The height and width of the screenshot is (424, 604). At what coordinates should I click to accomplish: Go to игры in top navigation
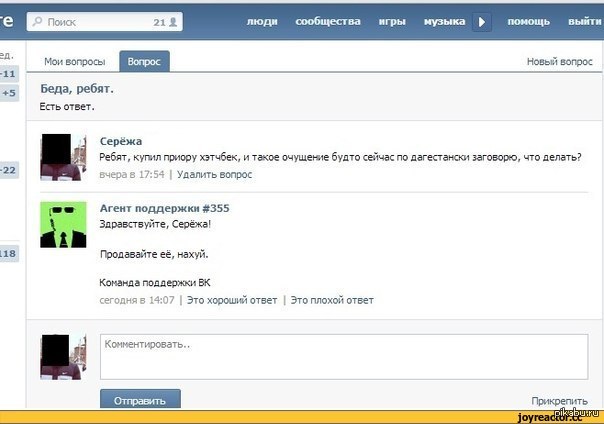coord(392,22)
